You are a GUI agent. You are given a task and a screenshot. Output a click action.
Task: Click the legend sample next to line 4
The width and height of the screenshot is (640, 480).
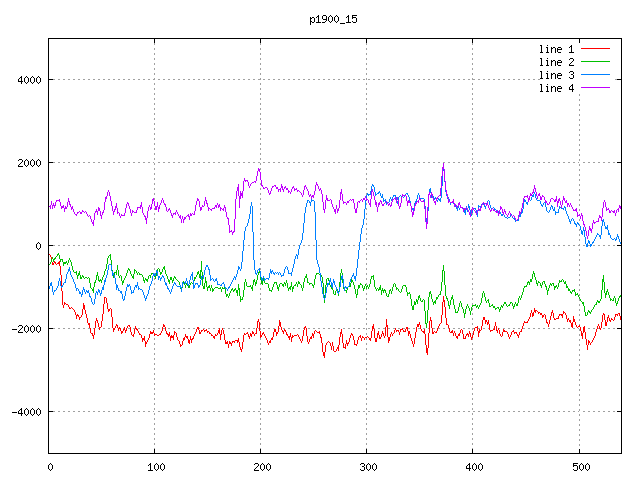point(595,88)
